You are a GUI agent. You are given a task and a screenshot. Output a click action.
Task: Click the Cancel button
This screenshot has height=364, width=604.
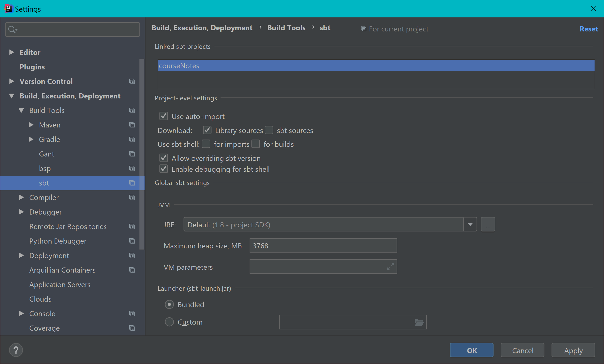(522, 350)
